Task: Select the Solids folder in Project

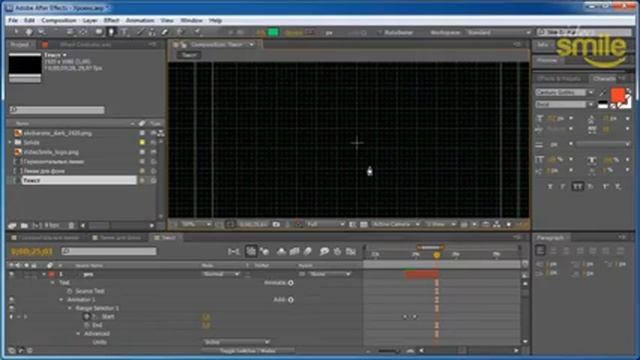Action: tap(31, 142)
